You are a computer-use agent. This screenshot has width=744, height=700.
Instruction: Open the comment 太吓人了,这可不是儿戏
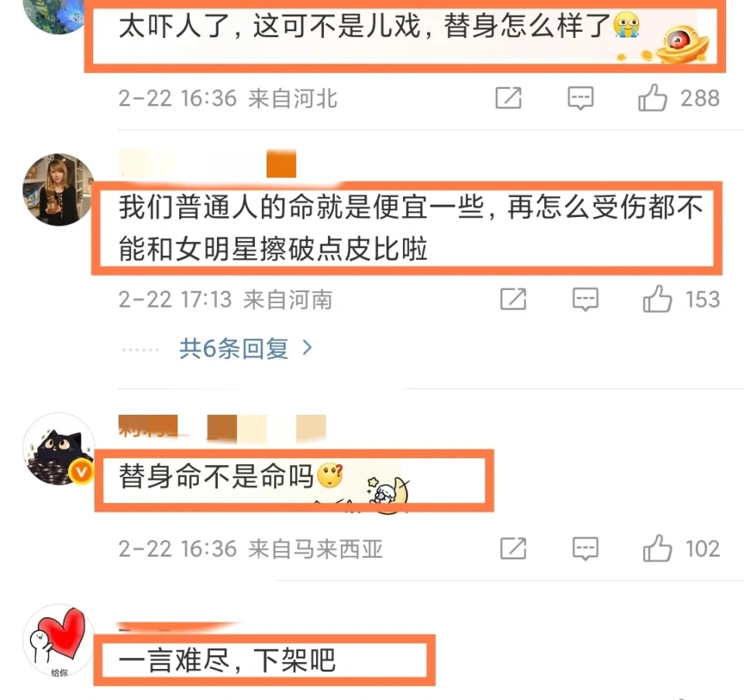[x=364, y=26]
